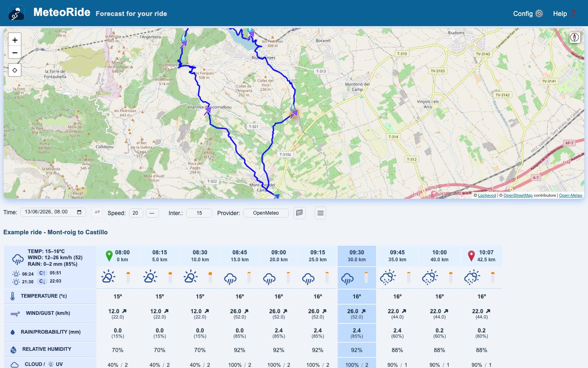The width and height of the screenshot is (588, 368).
Task: Click the showers-with-sun icon at 09:45
Action: (388, 277)
